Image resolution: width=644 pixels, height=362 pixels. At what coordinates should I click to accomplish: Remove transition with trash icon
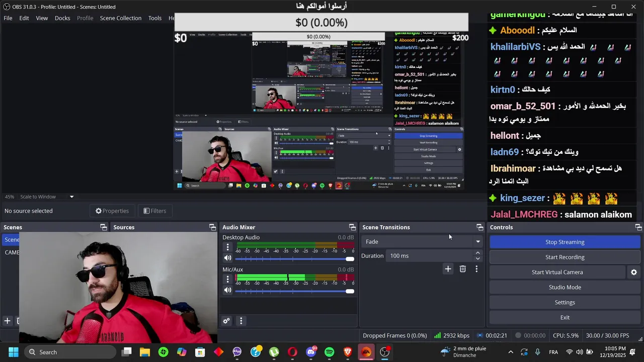pos(462,269)
